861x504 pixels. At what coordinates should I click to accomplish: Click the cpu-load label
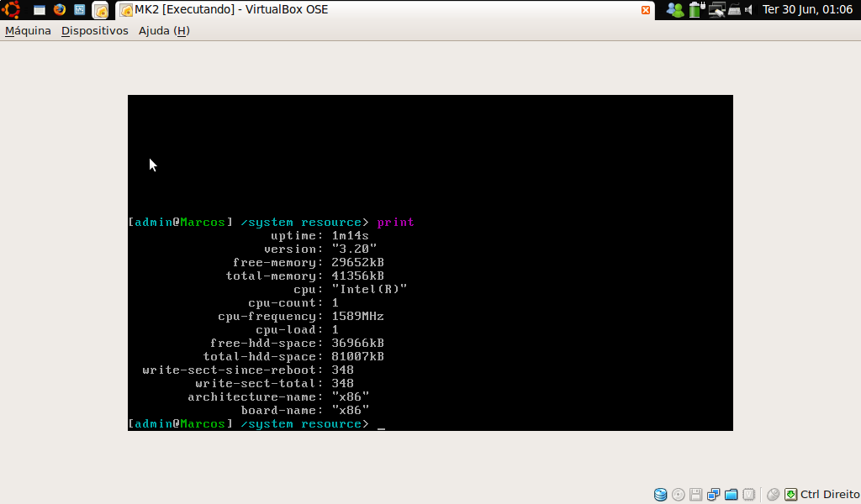tap(289, 329)
